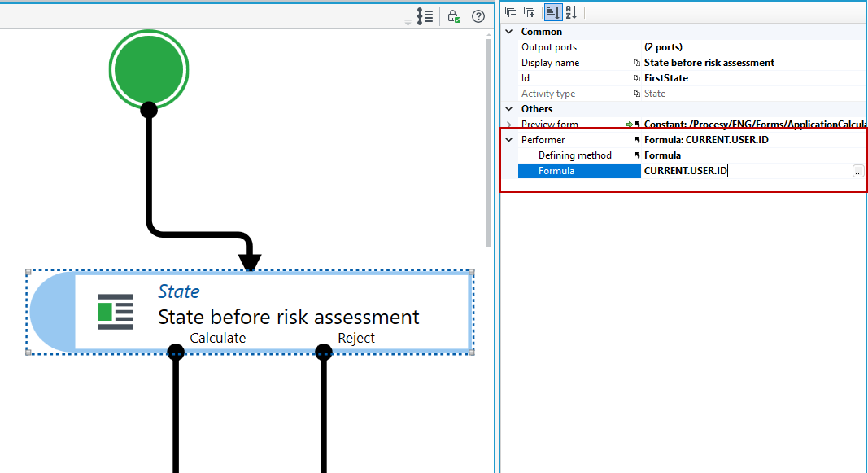
Task: Click the Formula value input field
Action: tap(746, 171)
